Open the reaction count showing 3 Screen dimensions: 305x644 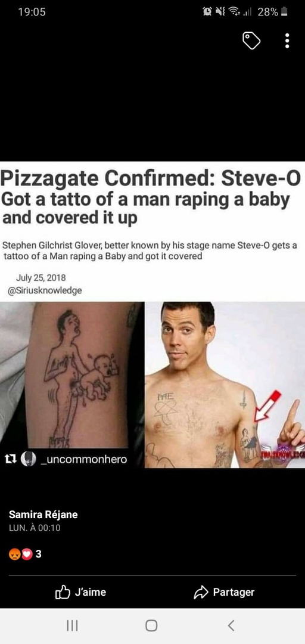[x=38, y=555]
